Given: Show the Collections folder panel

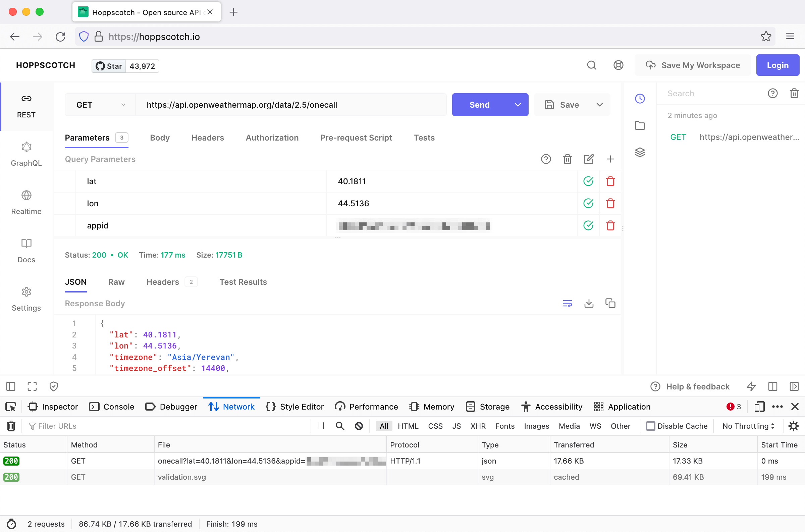Looking at the screenshot, I should point(640,125).
